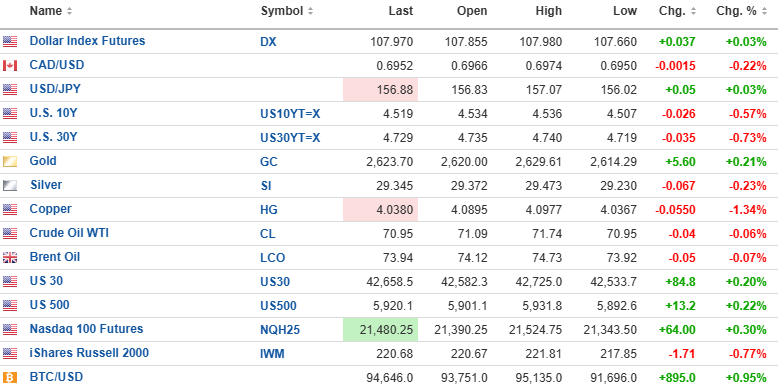
Task: Open the Crude Oil WTI instrument page
Action: click(69, 233)
